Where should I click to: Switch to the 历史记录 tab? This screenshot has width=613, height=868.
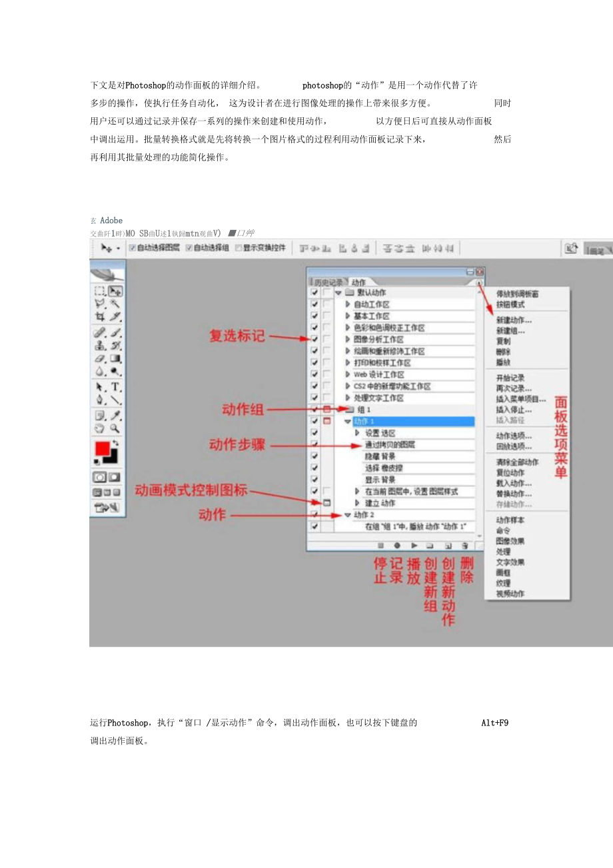[328, 282]
